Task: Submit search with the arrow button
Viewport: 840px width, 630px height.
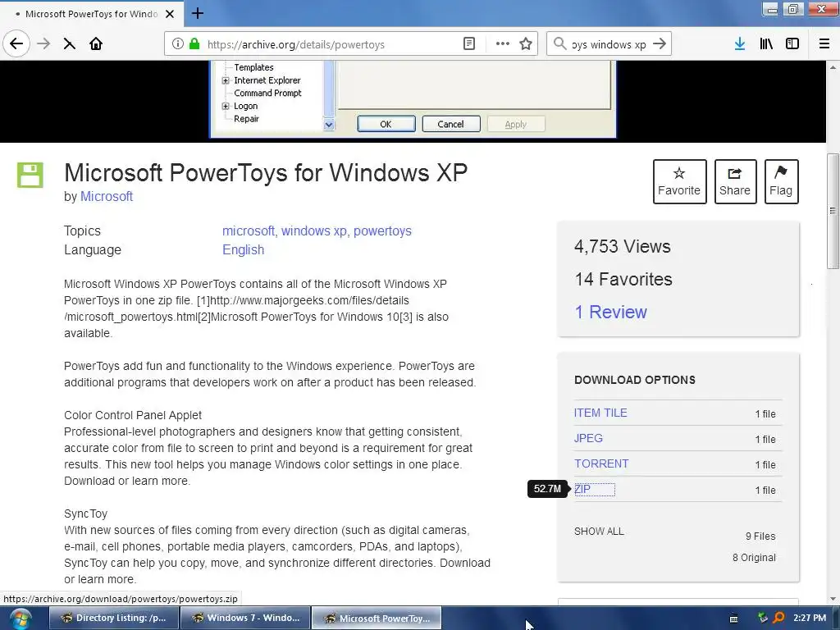Action: pyautogui.click(x=660, y=44)
